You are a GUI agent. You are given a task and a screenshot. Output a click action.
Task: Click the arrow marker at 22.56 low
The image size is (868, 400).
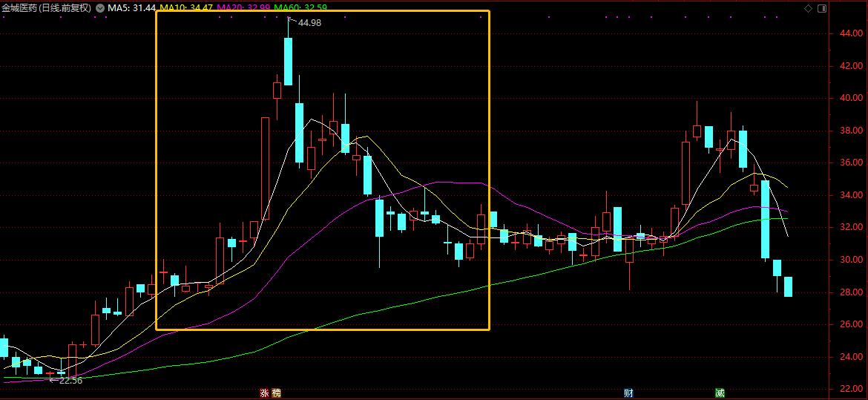pos(53,380)
